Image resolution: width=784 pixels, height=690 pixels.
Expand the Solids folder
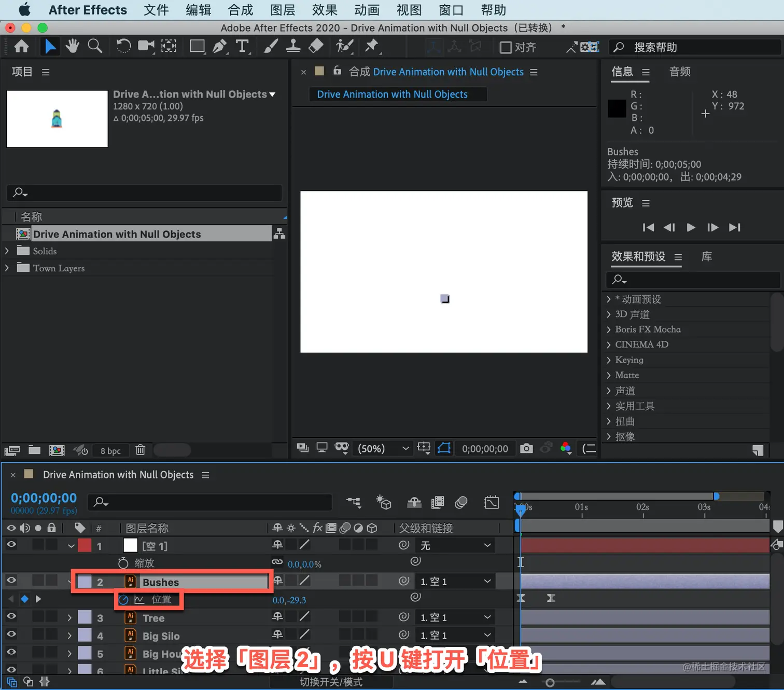coord(7,251)
